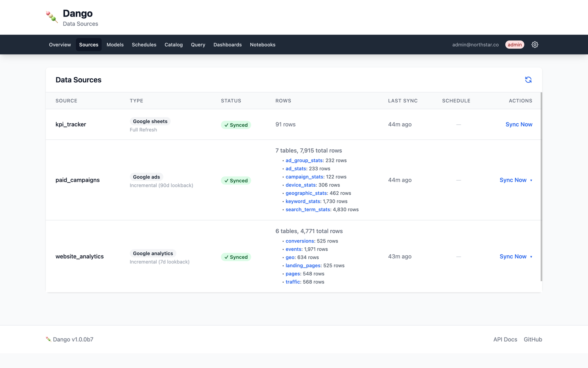
Task: Open the events table link
Action: tap(294, 249)
